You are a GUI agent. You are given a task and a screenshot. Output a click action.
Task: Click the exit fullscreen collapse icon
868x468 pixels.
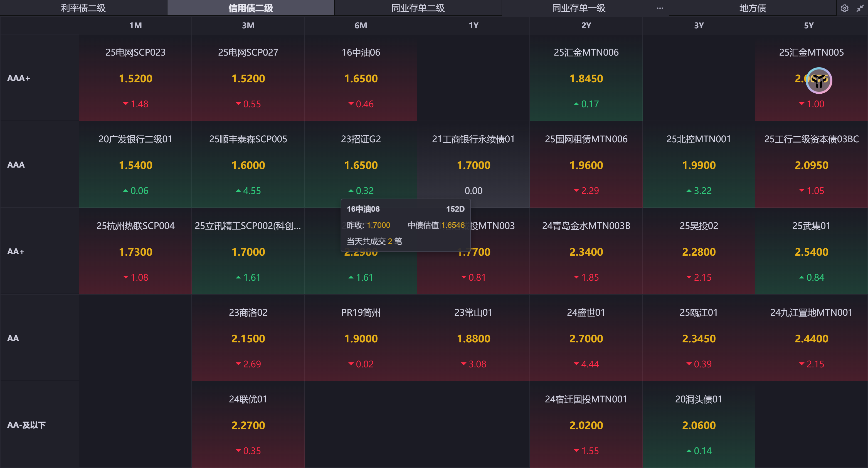(860, 8)
